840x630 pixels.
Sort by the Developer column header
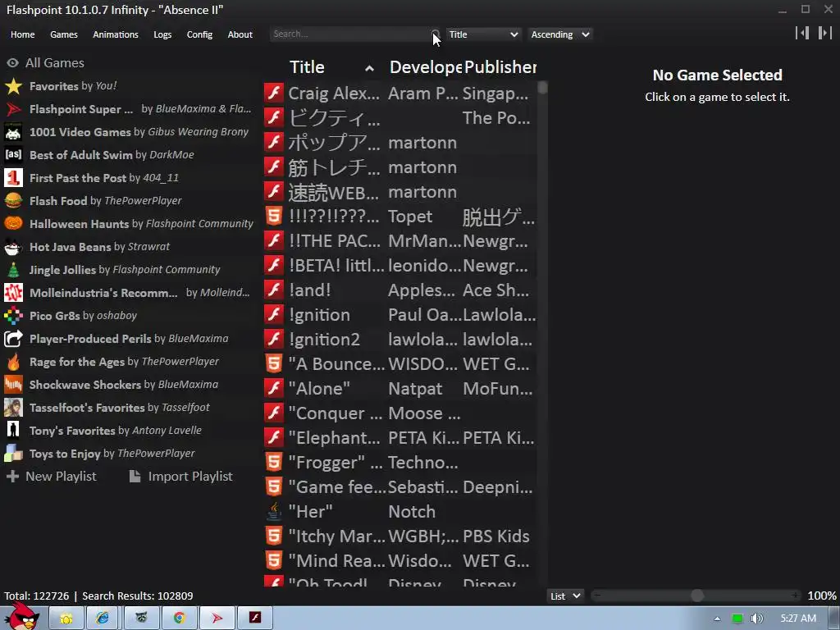[426, 67]
